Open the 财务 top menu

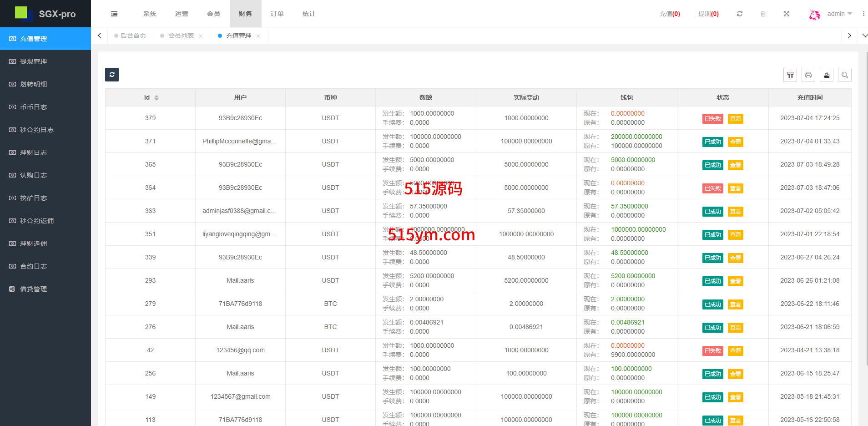245,14
